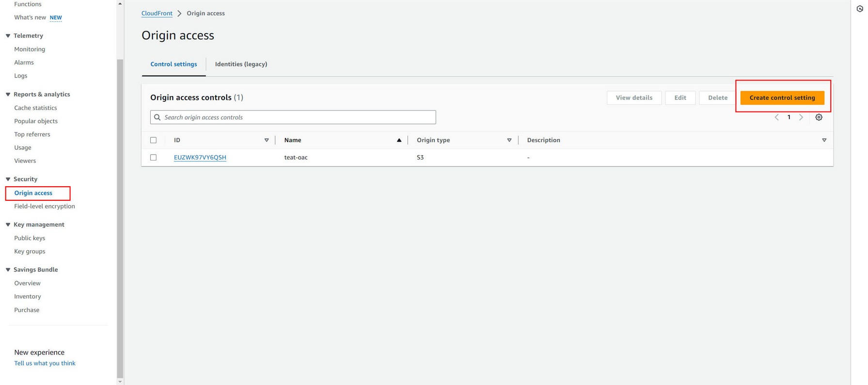Viewport: 868px width, 385px height.
Task: Click Create control setting button
Action: (782, 97)
